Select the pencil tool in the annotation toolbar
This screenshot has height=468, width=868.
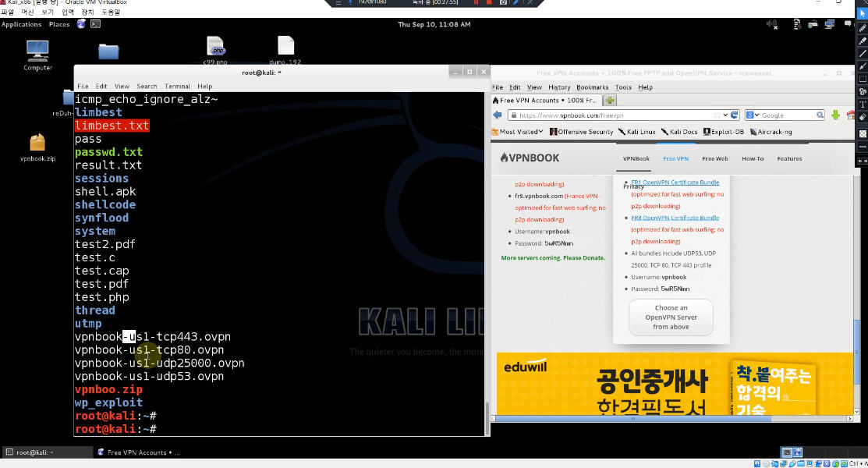coord(862,27)
